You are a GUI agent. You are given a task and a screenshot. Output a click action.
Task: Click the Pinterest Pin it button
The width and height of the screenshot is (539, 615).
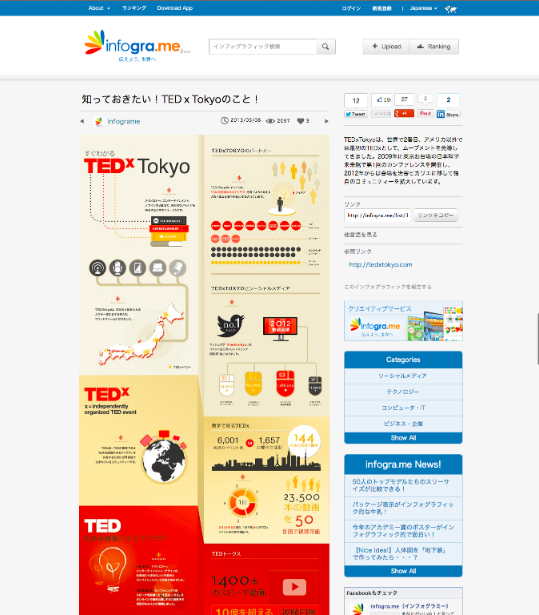coord(425,113)
